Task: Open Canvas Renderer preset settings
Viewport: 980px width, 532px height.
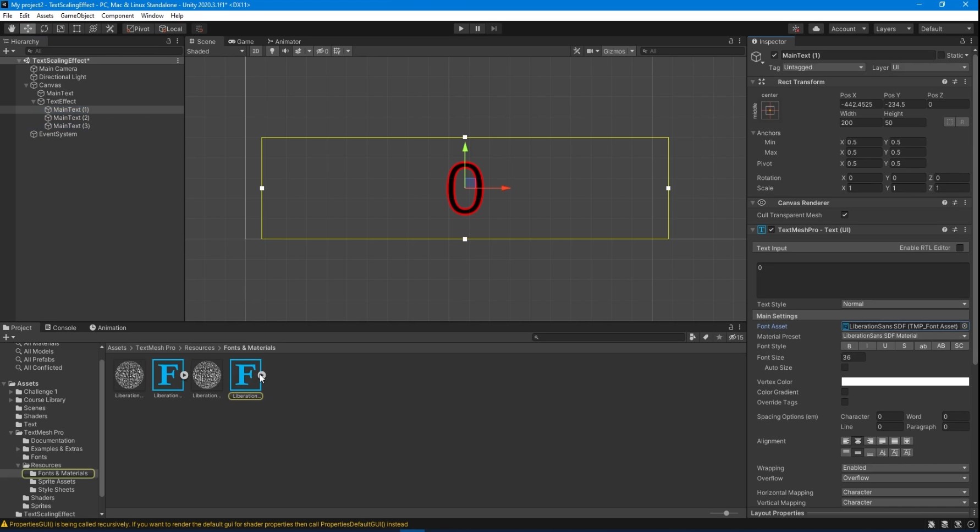Action: [x=955, y=203]
